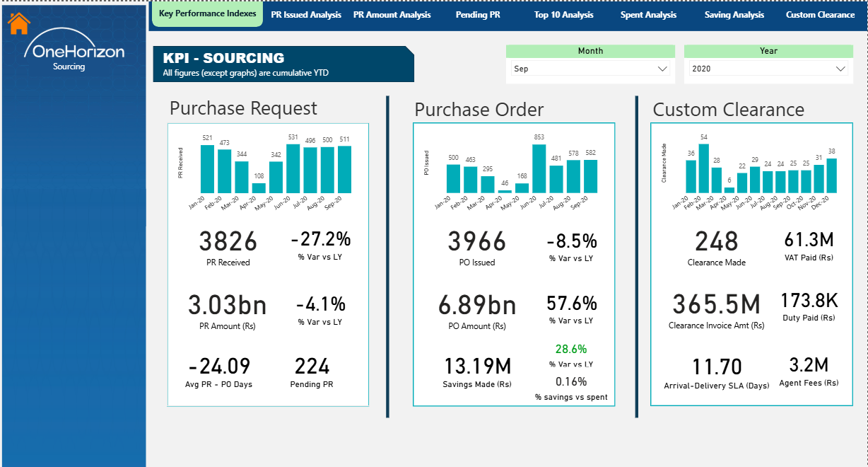Open the Year dropdown showing 2020

click(768, 68)
